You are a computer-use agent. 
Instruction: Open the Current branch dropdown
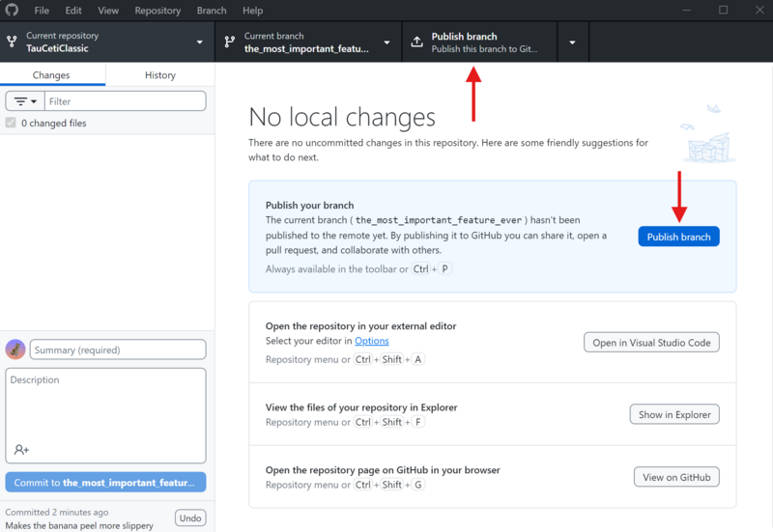(x=386, y=42)
